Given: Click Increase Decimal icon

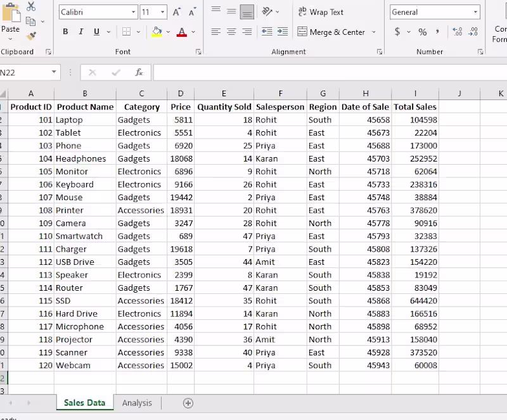Looking at the screenshot, I should 457,32.
